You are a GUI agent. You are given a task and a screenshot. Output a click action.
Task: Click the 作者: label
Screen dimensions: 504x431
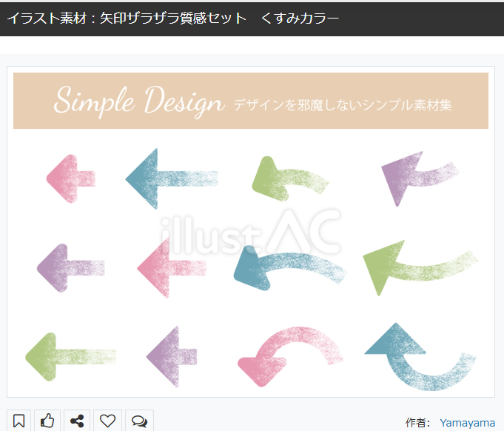tap(417, 423)
